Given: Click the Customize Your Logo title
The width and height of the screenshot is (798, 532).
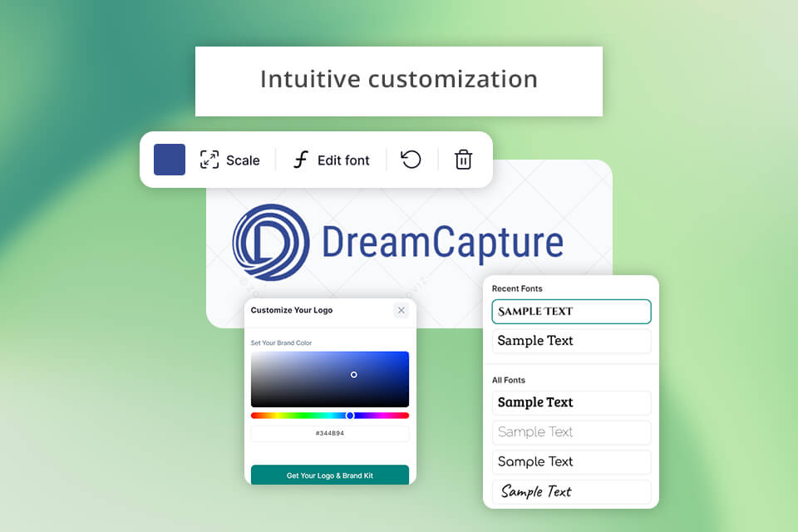Looking at the screenshot, I should (292, 310).
